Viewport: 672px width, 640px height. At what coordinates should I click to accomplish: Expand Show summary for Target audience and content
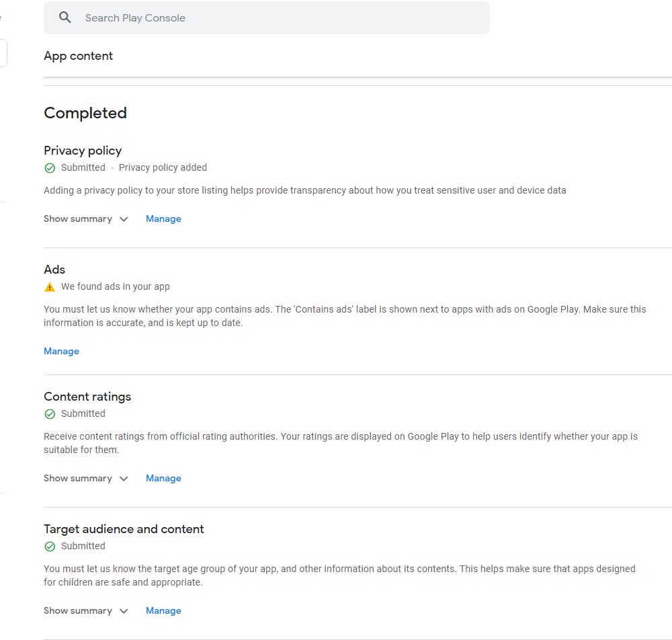pyautogui.click(x=78, y=611)
